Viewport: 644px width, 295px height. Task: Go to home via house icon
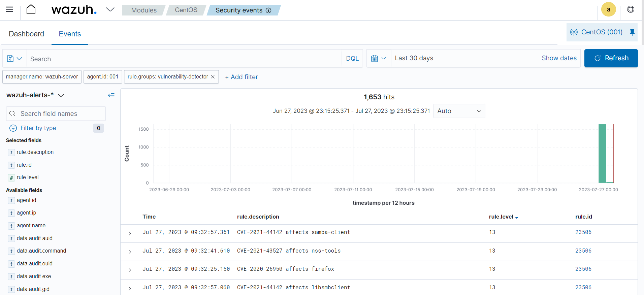point(31,9)
